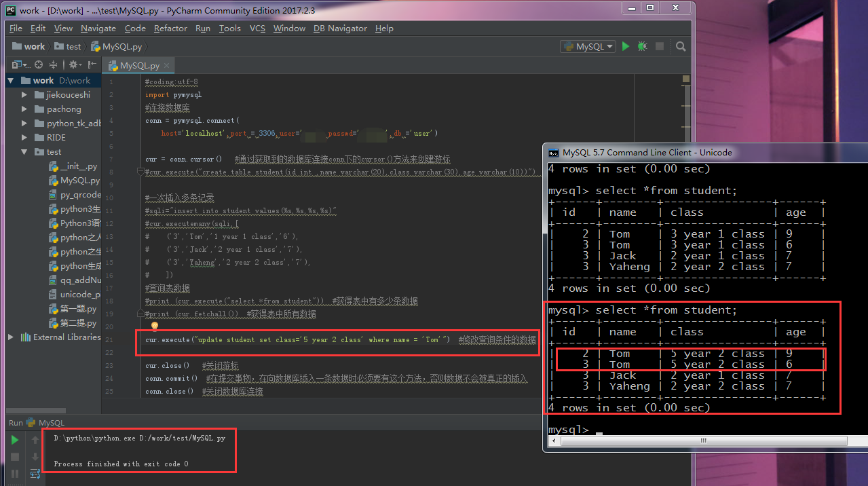Close the MySQL.py editor tab
The width and height of the screenshot is (868, 486).
tap(168, 66)
